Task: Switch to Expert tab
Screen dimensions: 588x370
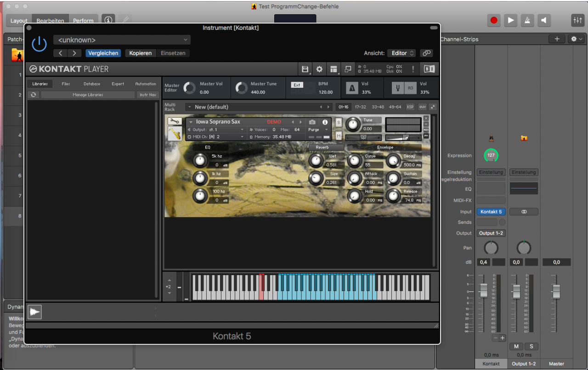Action: click(118, 84)
